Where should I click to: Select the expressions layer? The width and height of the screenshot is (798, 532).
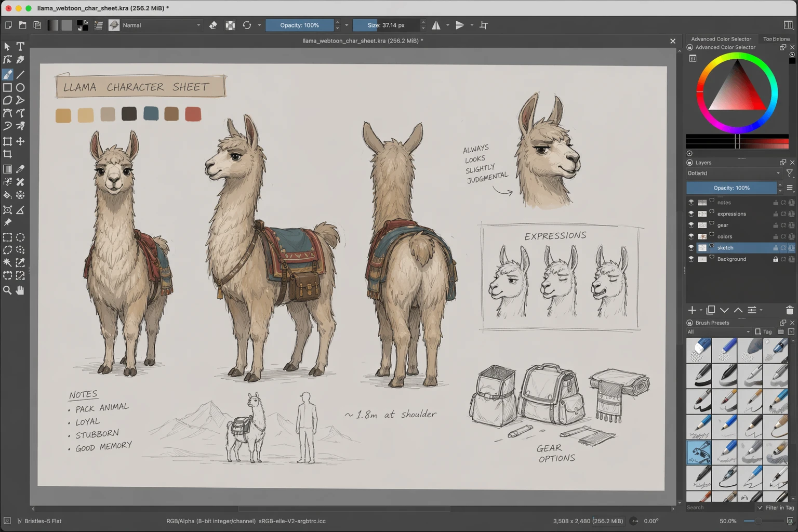[731, 214]
